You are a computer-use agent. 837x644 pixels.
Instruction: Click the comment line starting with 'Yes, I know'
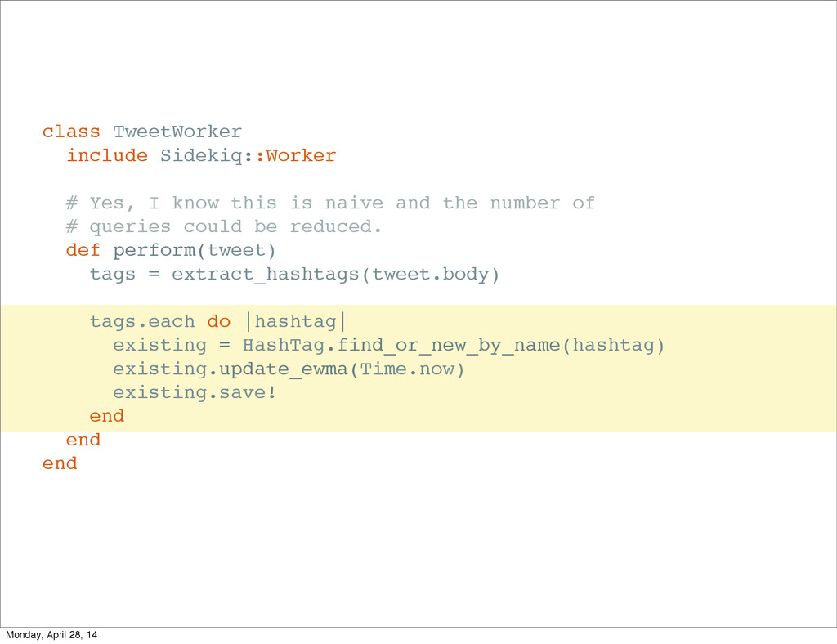330,203
